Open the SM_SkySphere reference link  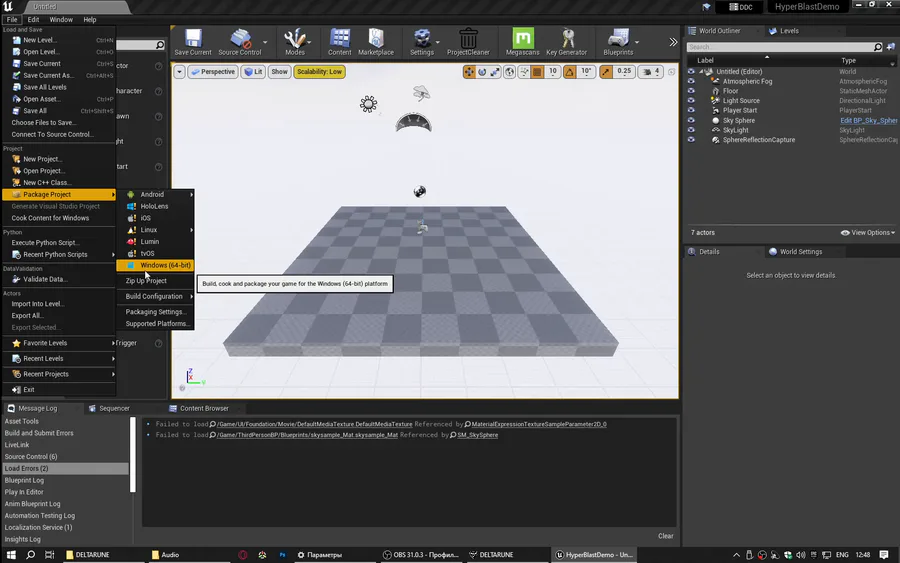pos(478,435)
